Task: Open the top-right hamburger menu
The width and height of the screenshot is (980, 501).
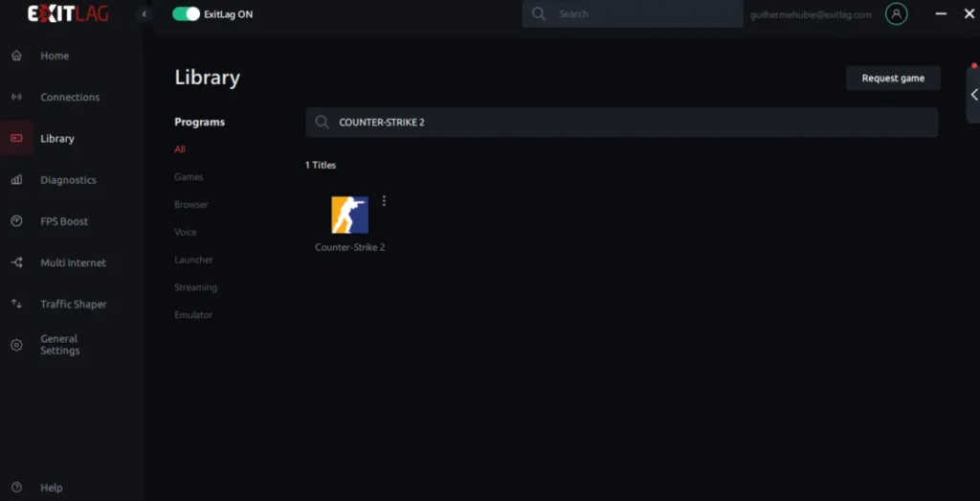Action: point(940,14)
